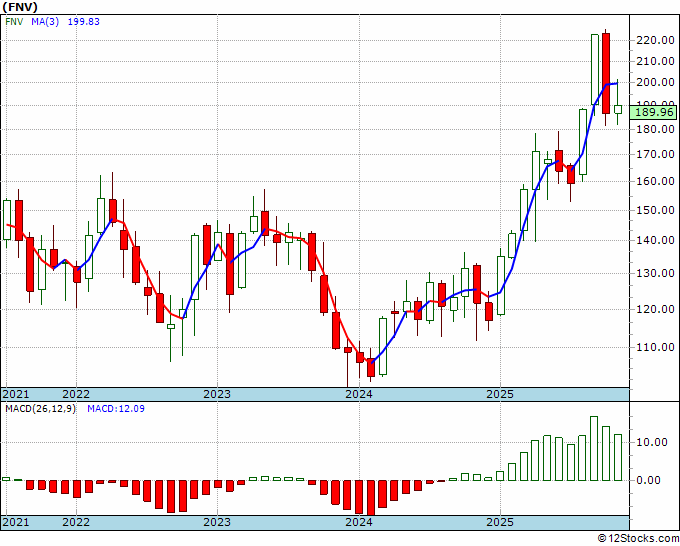
Task: Click the 130.00 price axis label
Action: tap(655, 273)
